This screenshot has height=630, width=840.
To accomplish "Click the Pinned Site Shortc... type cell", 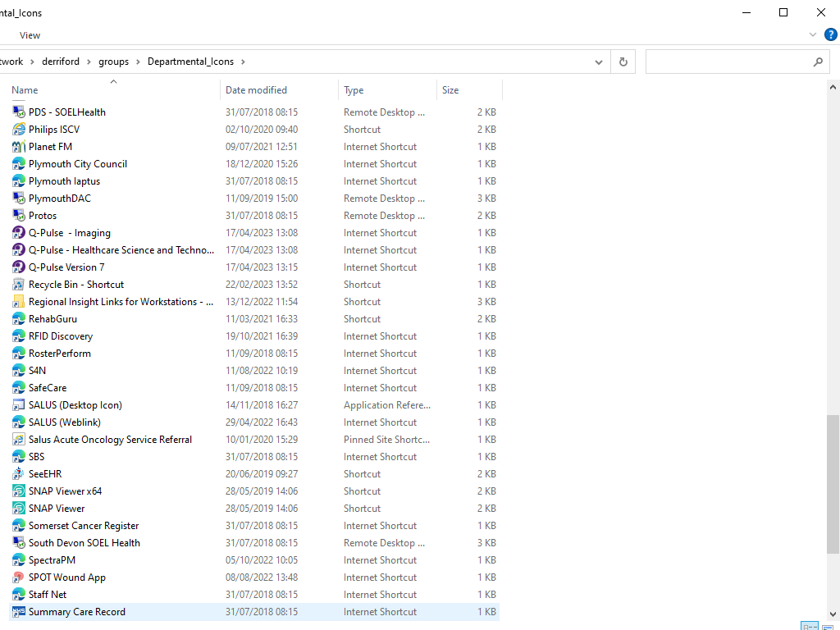I will [387, 440].
